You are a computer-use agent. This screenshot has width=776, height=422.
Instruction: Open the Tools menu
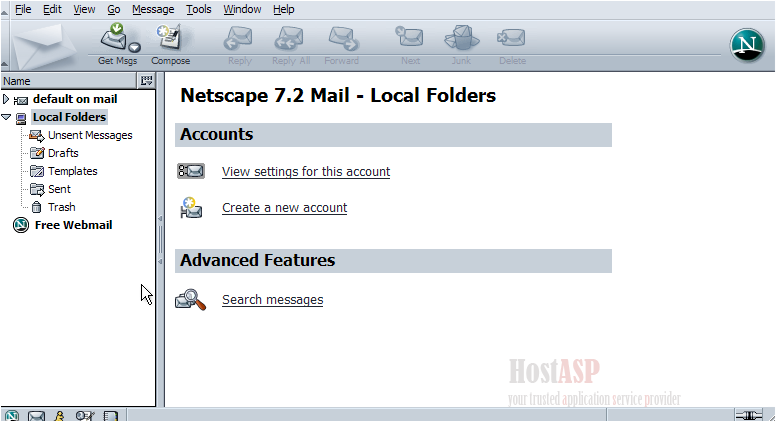198,9
